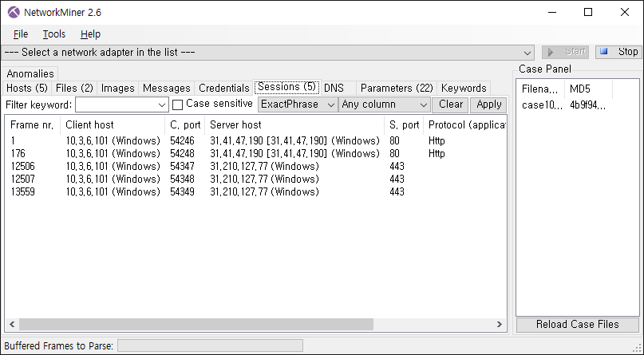Viewport: 644px width, 355px height.
Task: Select the case10 file entry in Case Panel
Action: click(542, 105)
